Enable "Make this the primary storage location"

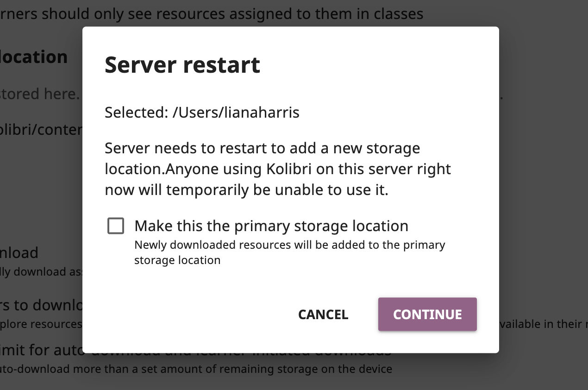[x=116, y=226]
